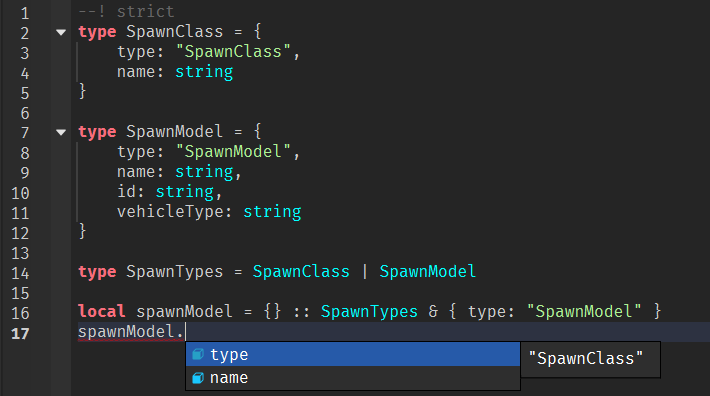Click 'SpawnModel' type name on line 7
This screenshot has height=396, width=710.
[175, 132]
